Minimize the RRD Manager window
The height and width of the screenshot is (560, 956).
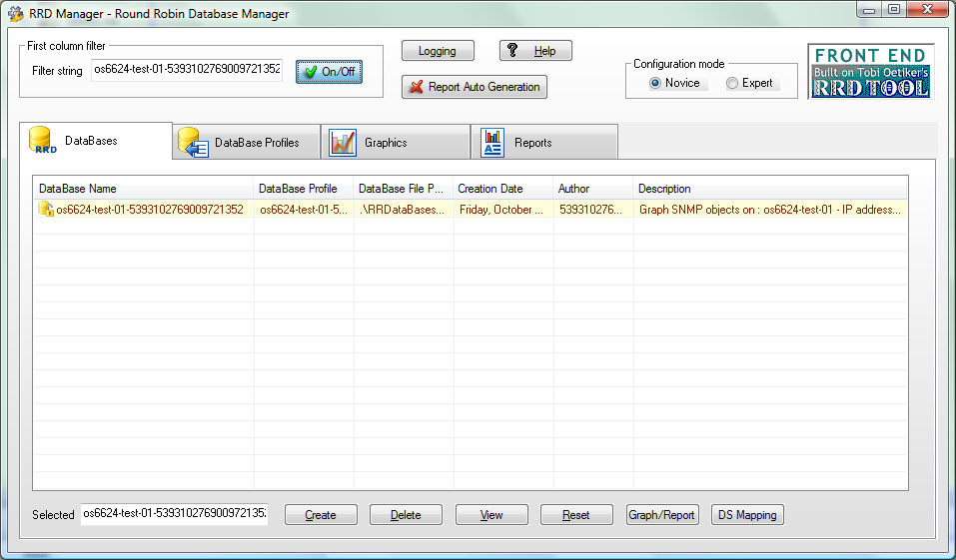869,10
